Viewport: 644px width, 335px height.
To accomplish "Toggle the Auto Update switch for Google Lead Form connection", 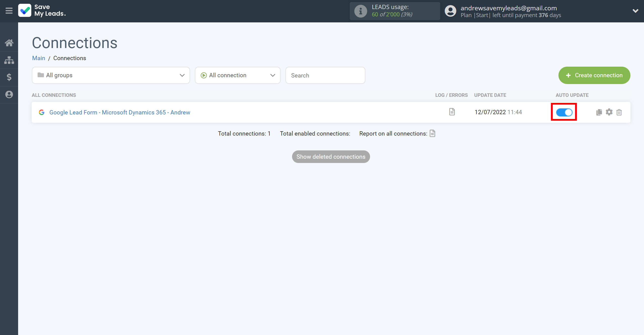I will pyautogui.click(x=564, y=112).
